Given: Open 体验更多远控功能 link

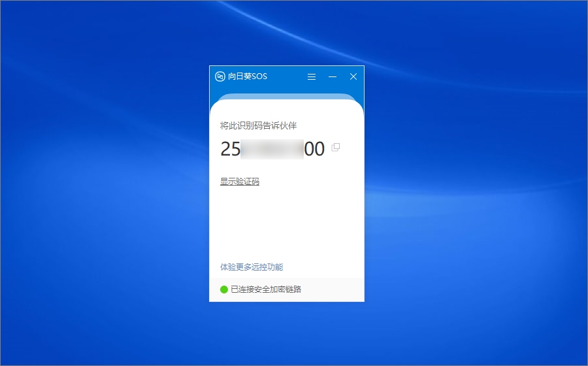Looking at the screenshot, I should (x=252, y=267).
